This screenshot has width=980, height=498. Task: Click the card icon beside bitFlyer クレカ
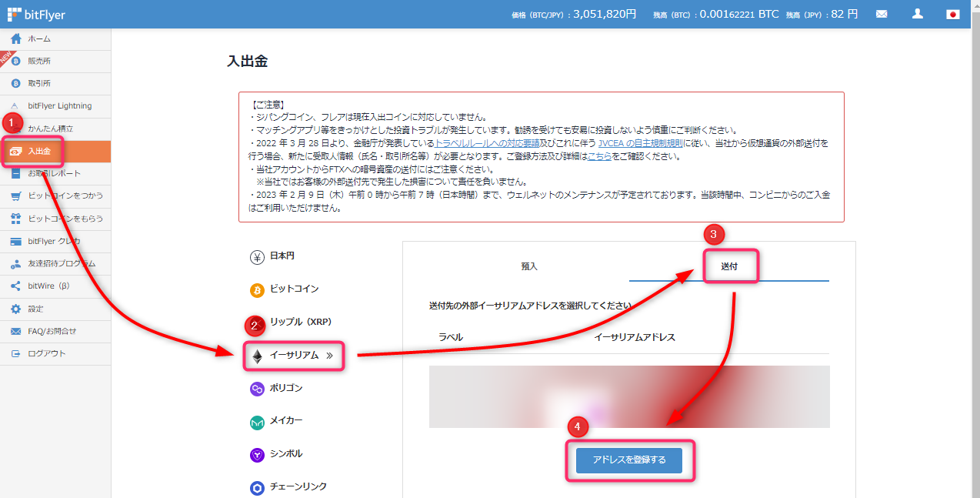pos(15,241)
